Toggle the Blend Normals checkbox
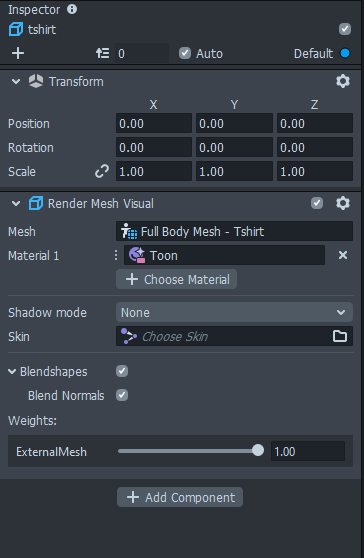This screenshot has width=364, height=558. pyautogui.click(x=122, y=395)
